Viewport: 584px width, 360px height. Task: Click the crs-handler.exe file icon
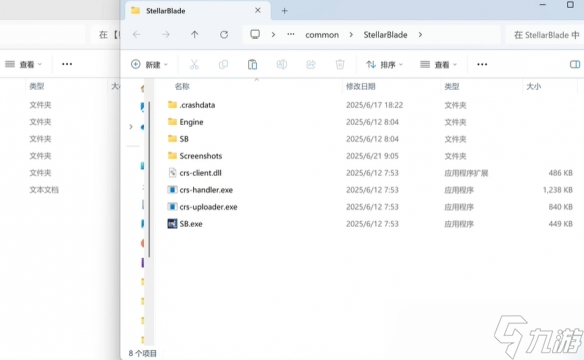[172, 190]
